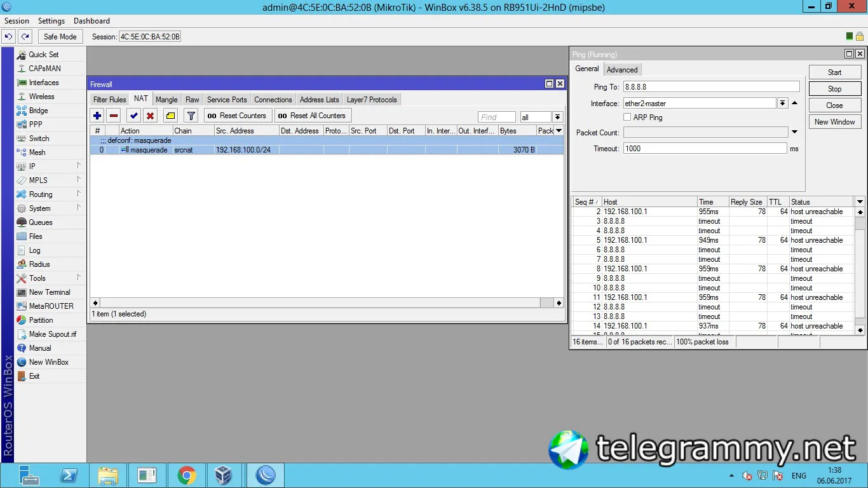Click the Firewall table's horizontal scrollbar
This screenshot has height=488, width=868.
(x=327, y=303)
